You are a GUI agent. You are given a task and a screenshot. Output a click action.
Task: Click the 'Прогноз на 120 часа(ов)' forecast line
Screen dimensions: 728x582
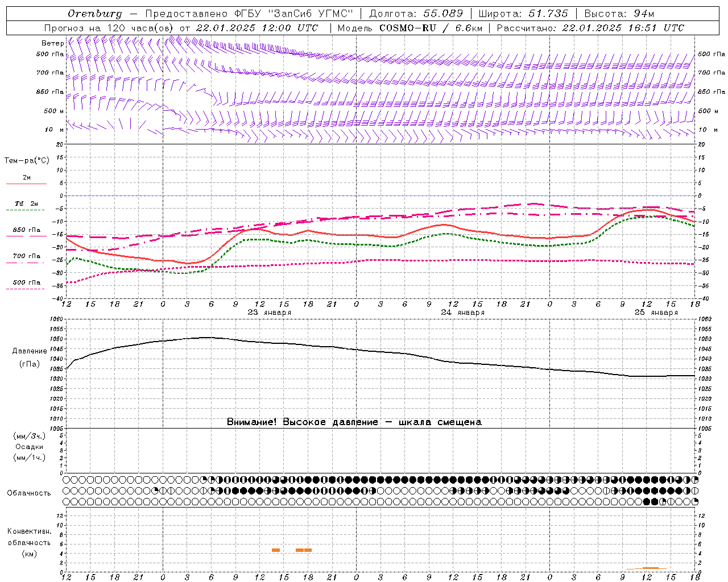click(x=181, y=28)
